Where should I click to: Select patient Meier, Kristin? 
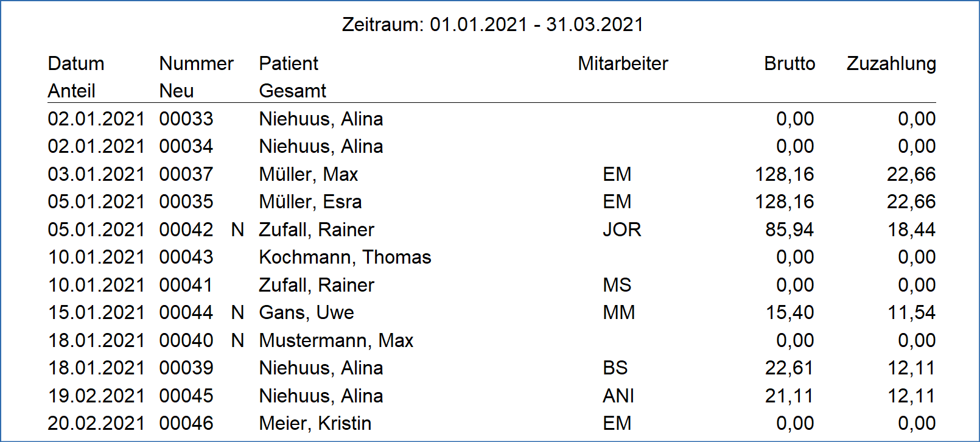click(315, 423)
